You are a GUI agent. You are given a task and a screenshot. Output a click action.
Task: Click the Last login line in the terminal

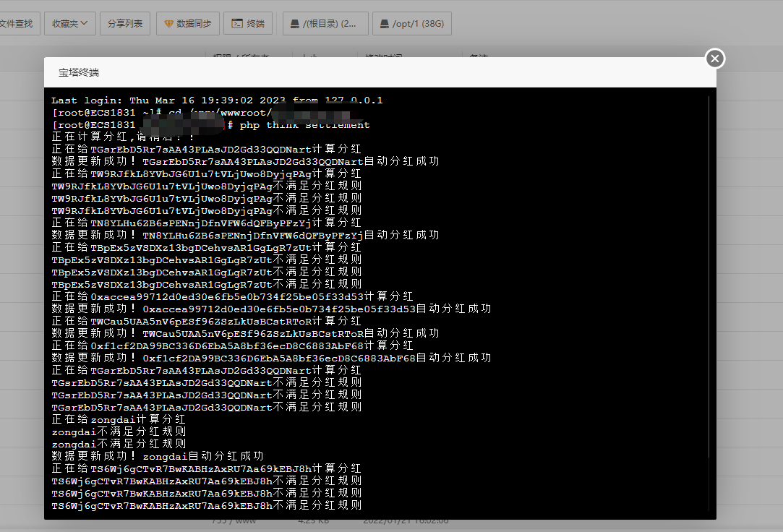pos(217,100)
